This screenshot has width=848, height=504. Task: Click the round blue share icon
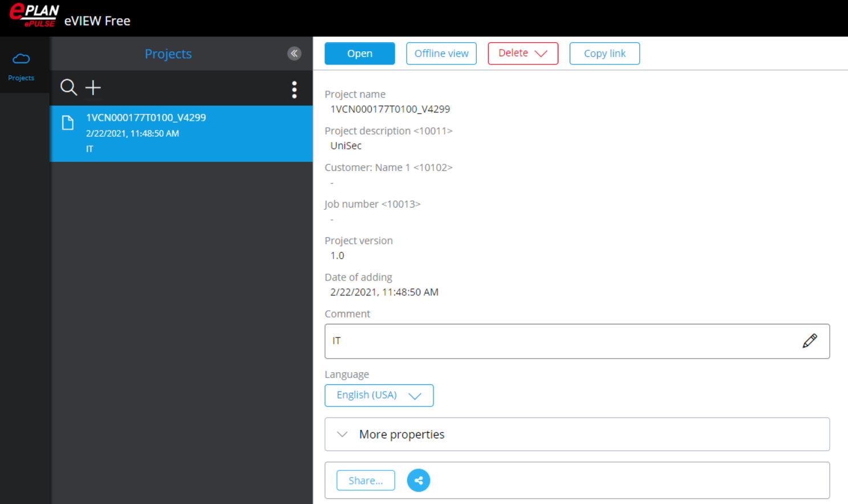tap(419, 480)
